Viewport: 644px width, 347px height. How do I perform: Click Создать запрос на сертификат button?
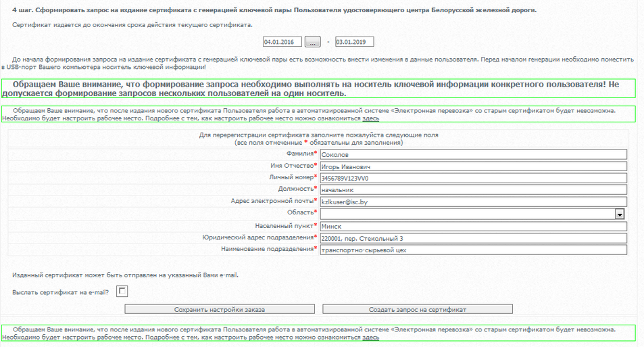point(417,309)
